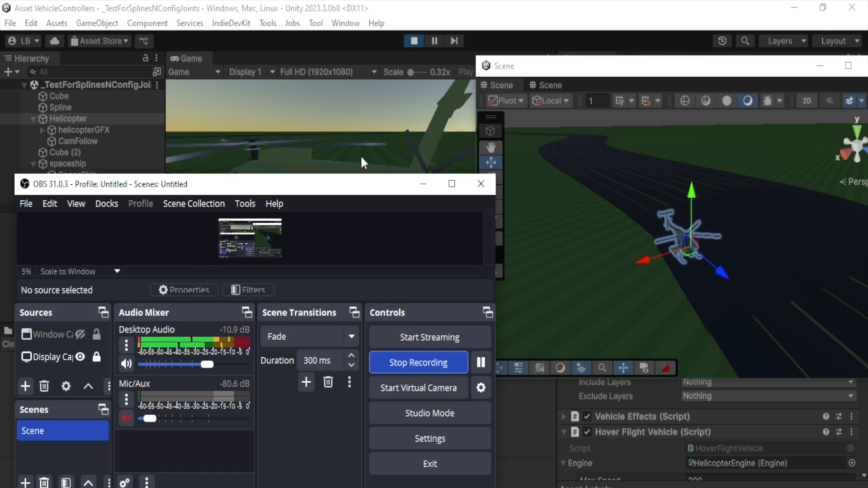The height and width of the screenshot is (488, 868).
Task: Open Desktop Audio options menu dots
Action: tap(126, 346)
